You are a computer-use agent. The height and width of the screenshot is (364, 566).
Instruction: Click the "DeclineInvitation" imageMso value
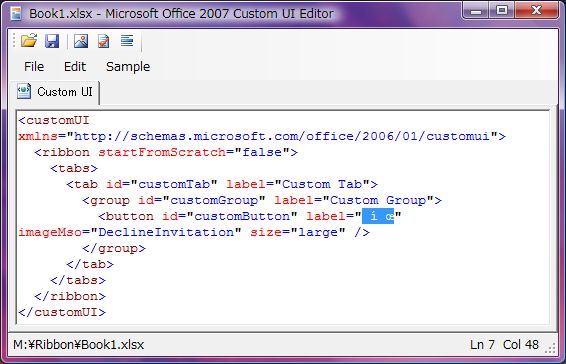[166, 232]
